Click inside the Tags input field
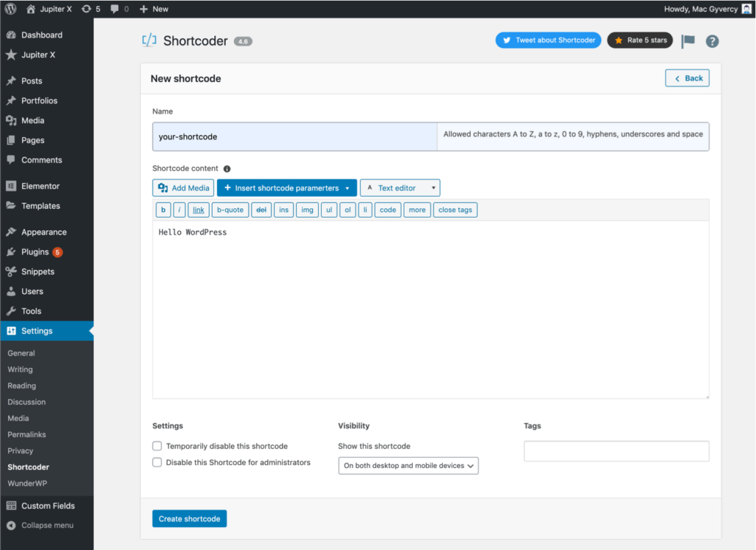This screenshot has width=756, height=550. [616, 450]
